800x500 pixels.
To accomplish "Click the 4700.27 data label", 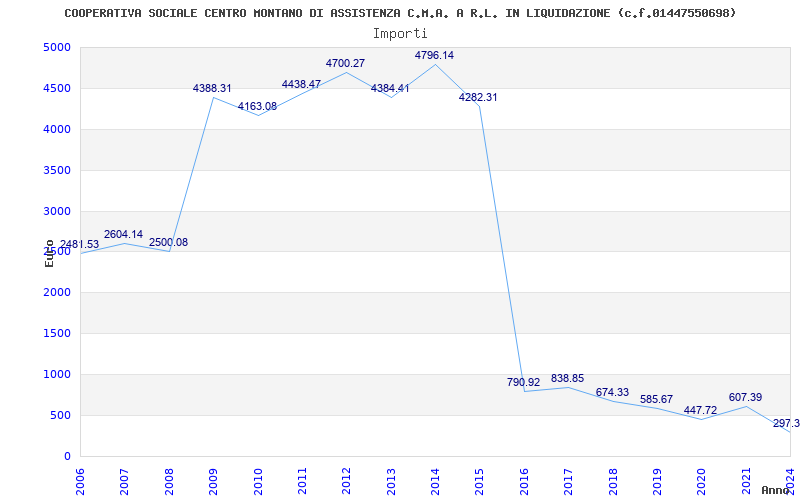I will [x=345, y=63].
